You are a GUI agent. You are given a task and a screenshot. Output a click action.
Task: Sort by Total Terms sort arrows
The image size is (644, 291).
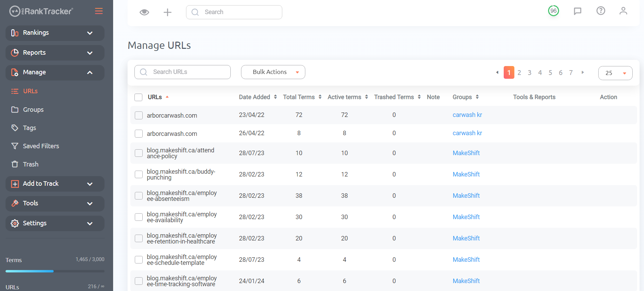(x=320, y=97)
